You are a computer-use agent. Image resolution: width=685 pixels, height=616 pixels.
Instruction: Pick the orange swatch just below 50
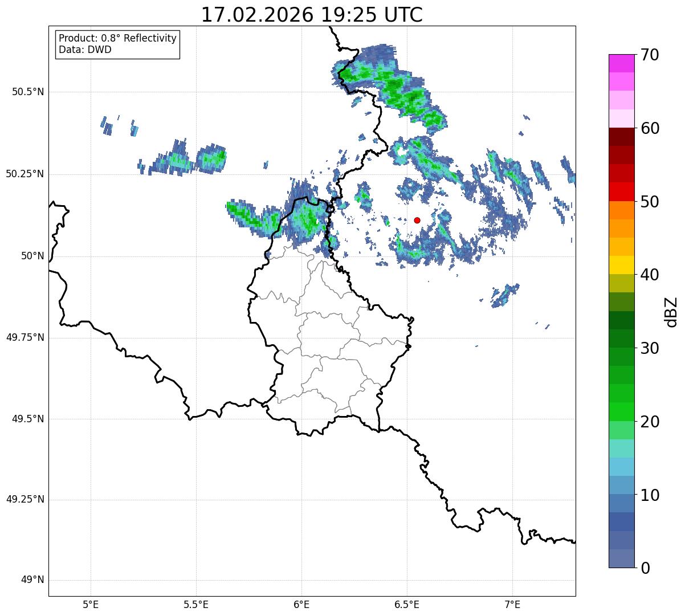tap(622, 210)
